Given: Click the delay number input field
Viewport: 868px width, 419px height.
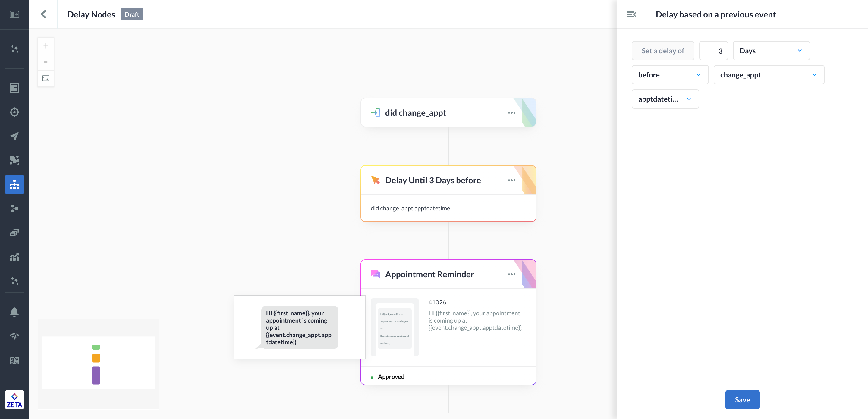Looking at the screenshot, I should pos(713,51).
